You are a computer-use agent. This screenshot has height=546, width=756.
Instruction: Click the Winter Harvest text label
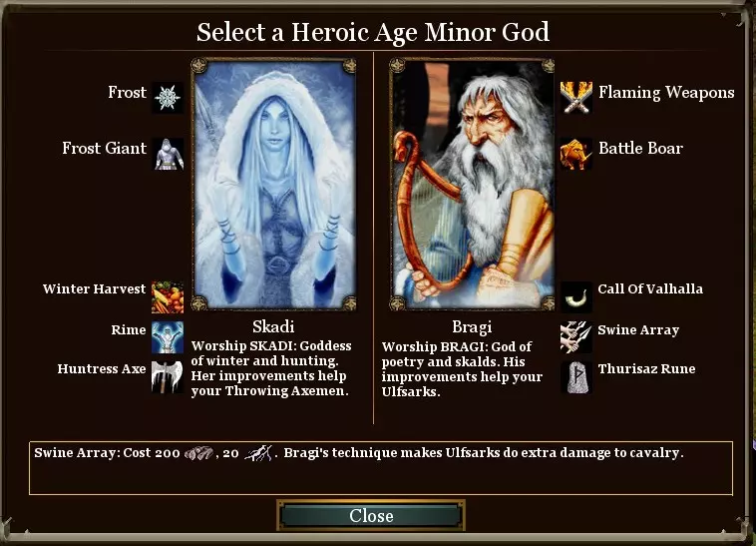(94, 288)
